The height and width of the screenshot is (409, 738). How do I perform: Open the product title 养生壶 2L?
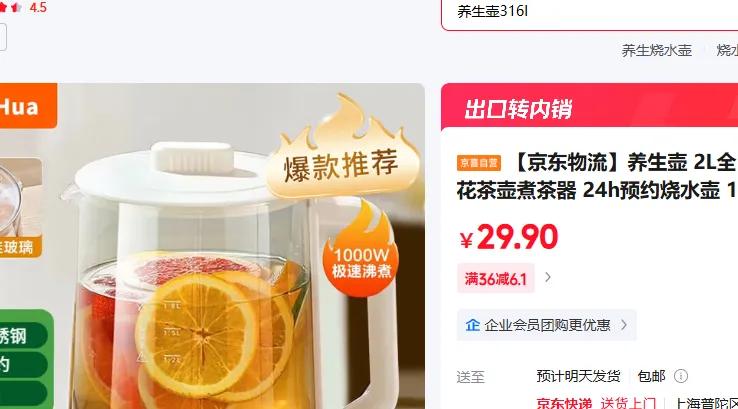(x=597, y=176)
